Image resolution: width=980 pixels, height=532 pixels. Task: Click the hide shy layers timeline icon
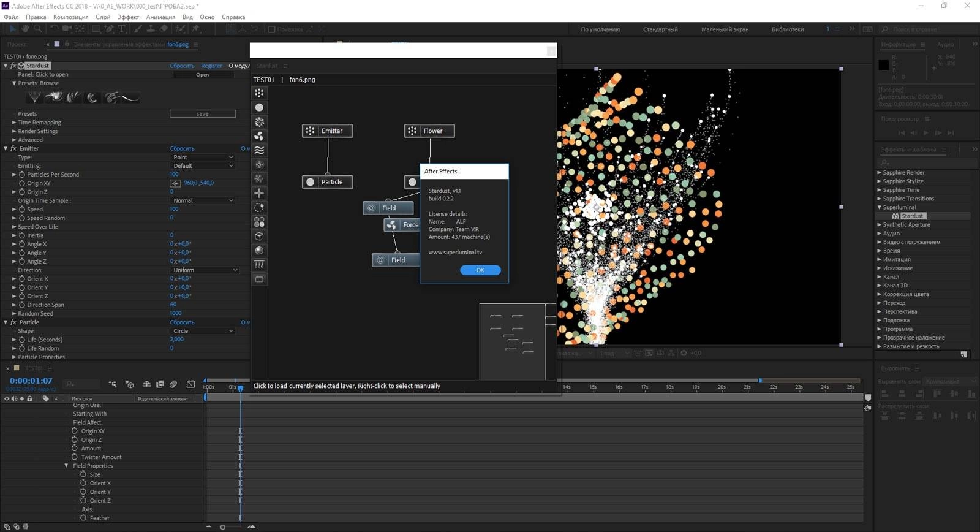(146, 384)
